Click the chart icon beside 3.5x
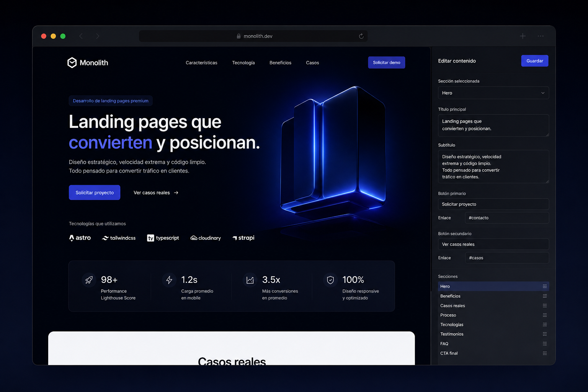The width and height of the screenshot is (588, 392). 250,280
